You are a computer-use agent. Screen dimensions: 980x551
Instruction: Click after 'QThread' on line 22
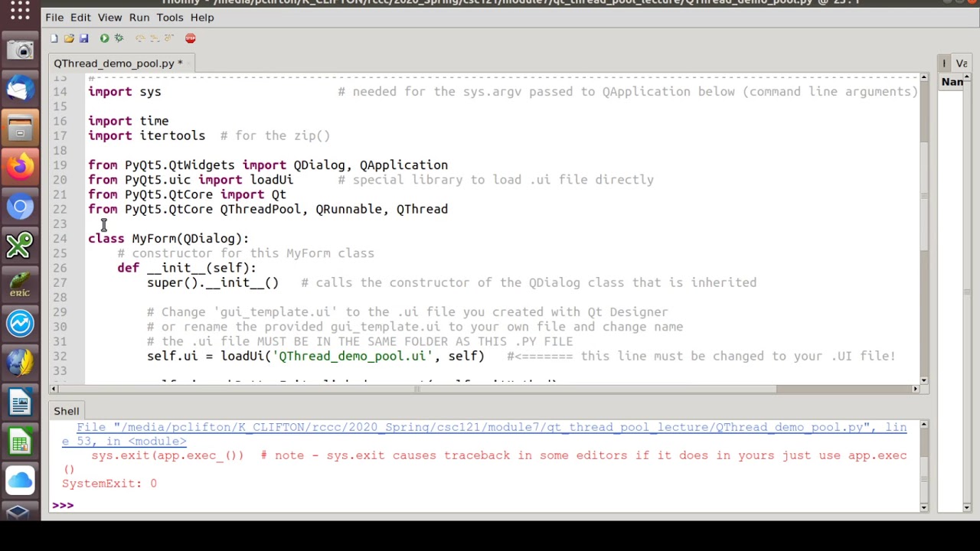point(449,209)
